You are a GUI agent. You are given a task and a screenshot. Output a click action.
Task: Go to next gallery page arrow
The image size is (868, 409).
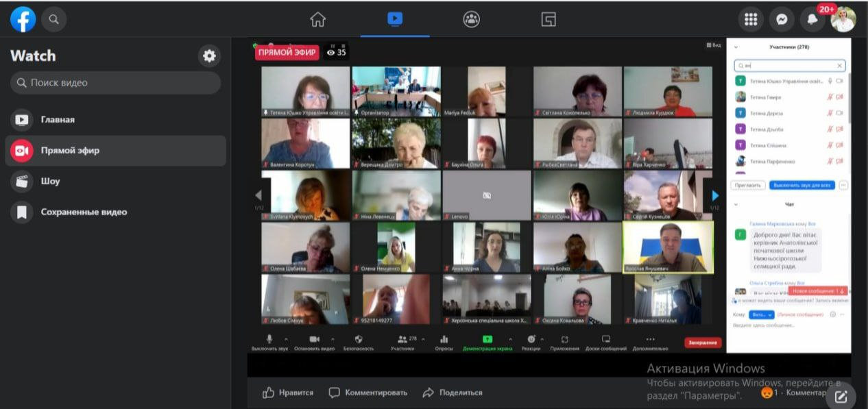click(x=715, y=196)
